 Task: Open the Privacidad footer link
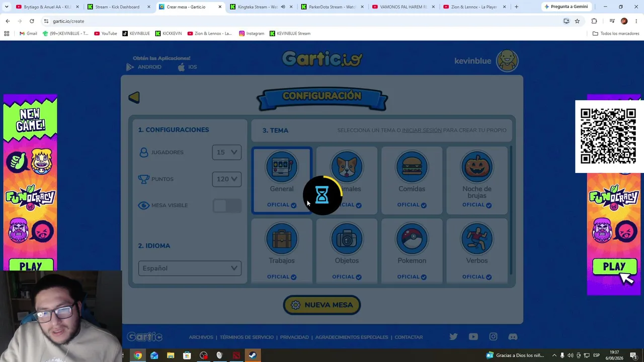point(294,337)
